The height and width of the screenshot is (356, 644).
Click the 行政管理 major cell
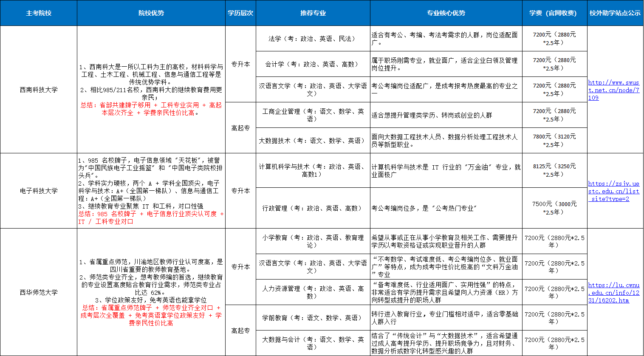[x=313, y=208]
